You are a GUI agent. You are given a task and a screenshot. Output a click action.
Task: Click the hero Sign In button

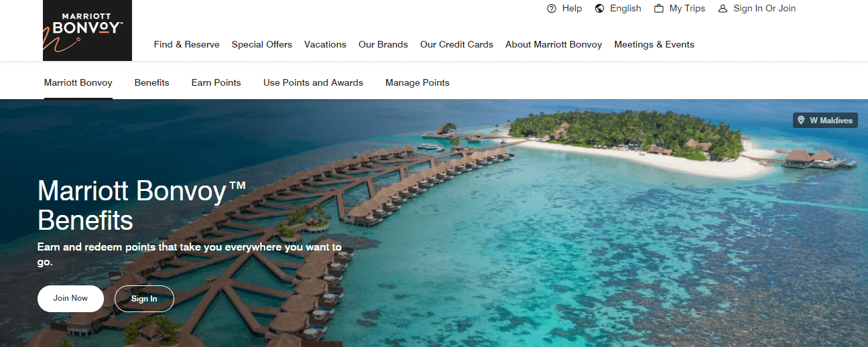click(144, 299)
